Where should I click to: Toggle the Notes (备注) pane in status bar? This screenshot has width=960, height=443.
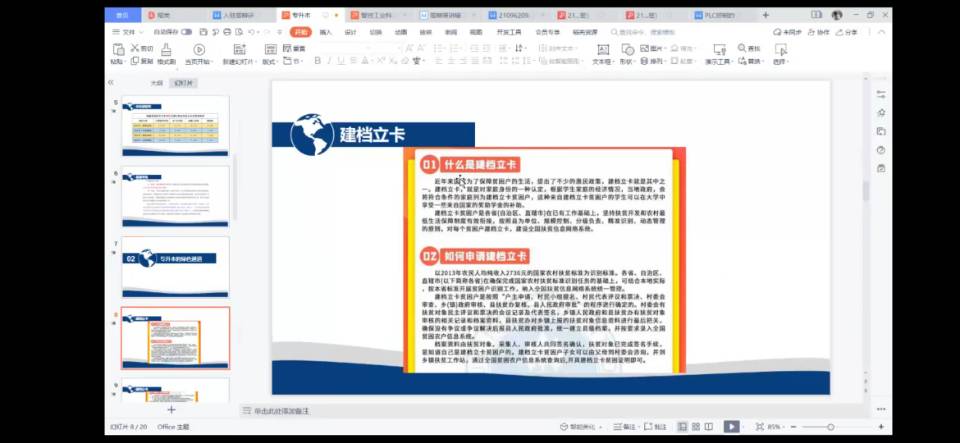click(x=627, y=427)
